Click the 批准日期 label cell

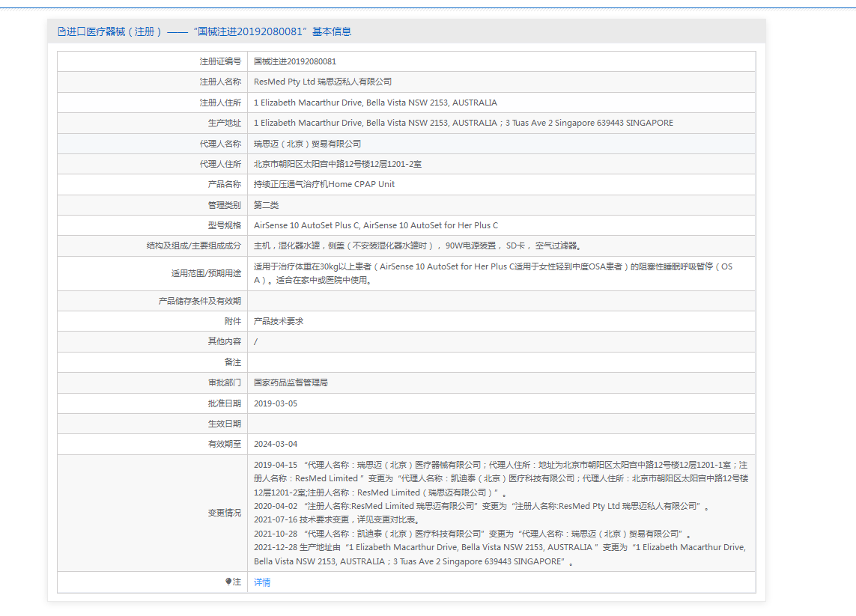coord(152,403)
